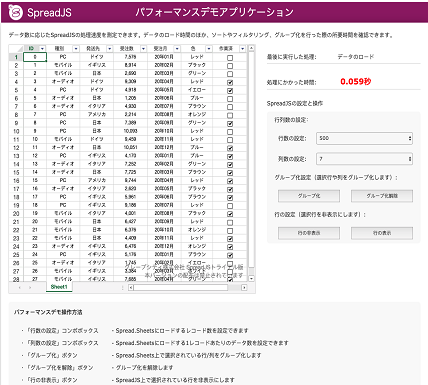Open the 種別 column filter dropdown
The image size is (428, 385).
tap(76, 49)
